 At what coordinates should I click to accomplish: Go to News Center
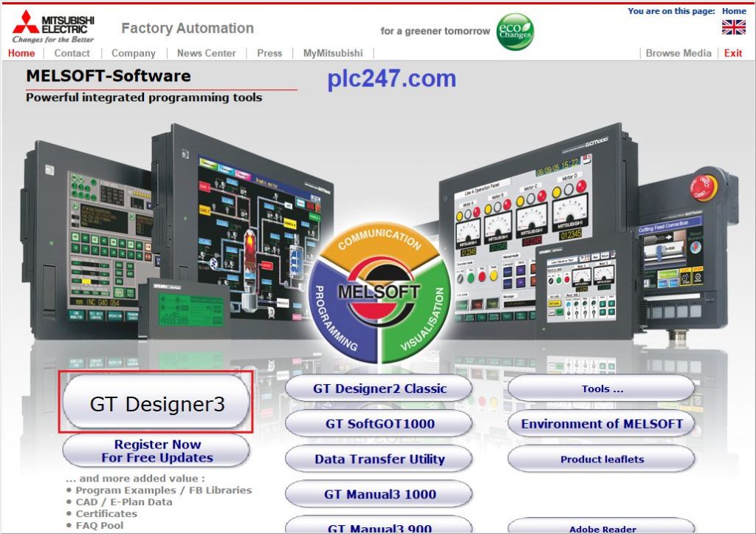(207, 53)
